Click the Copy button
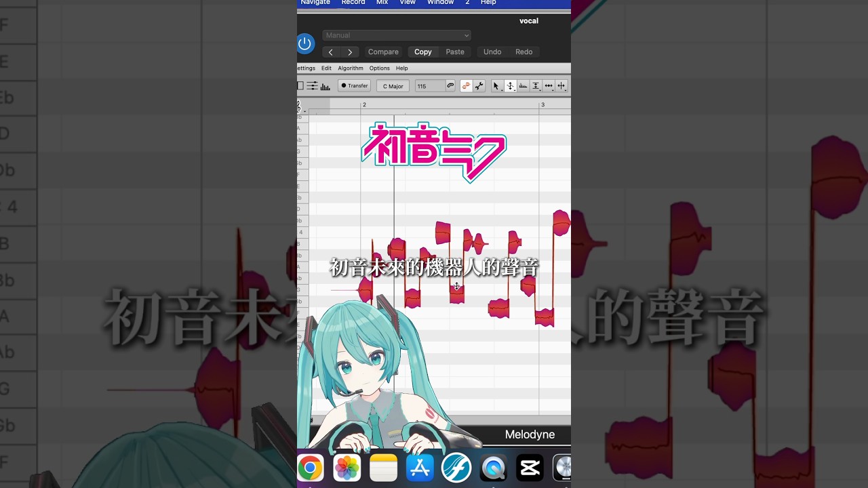The image size is (868, 488). 422,52
